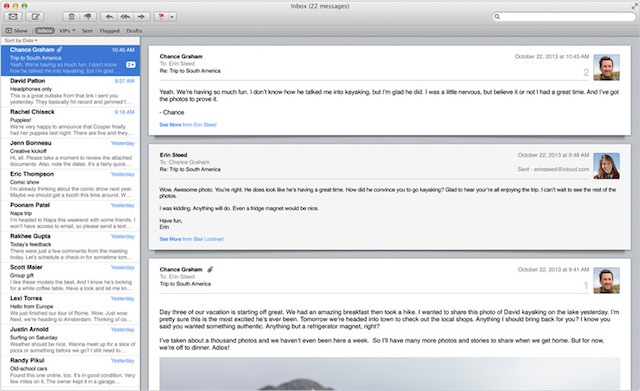Image resolution: width=640 pixels, height=391 pixels.
Task: Click the Get Mail envelope icon
Action: pos(13,17)
